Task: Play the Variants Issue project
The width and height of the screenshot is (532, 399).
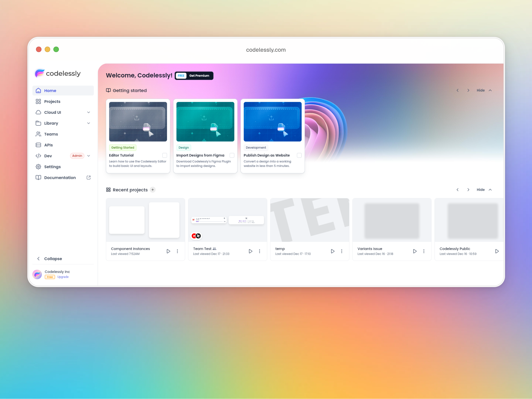Action: (x=415, y=251)
